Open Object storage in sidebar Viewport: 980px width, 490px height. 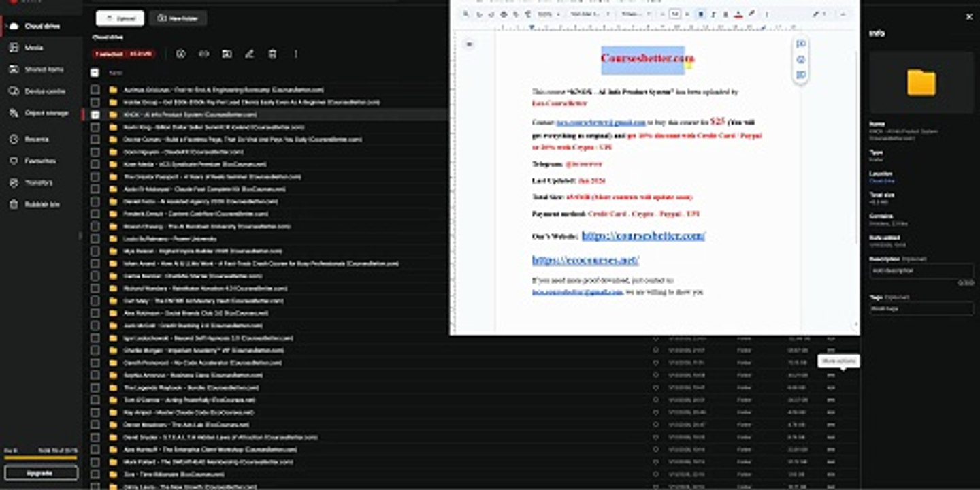[46, 113]
